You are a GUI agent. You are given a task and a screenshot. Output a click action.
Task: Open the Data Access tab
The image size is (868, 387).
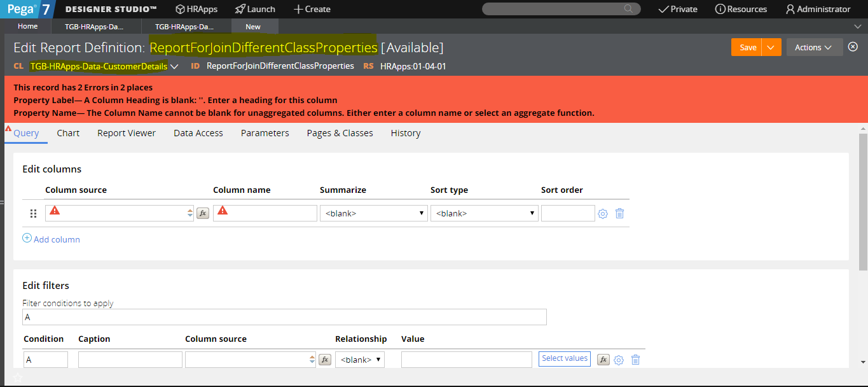click(x=198, y=132)
